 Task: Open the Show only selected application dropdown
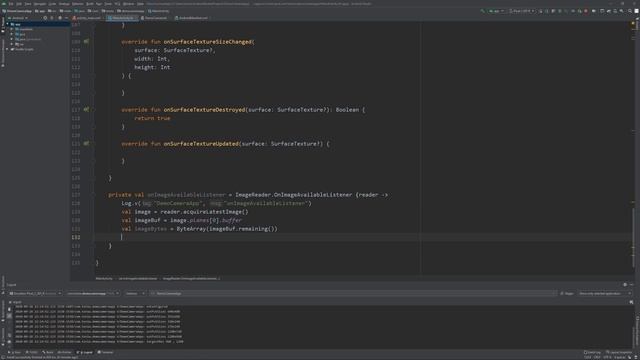point(604,293)
